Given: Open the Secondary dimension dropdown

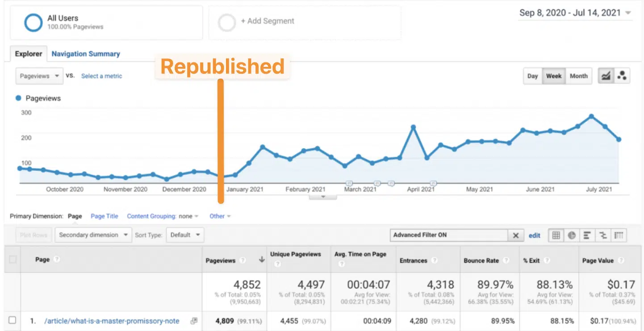Looking at the screenshot, I should (x=93, y=235).
